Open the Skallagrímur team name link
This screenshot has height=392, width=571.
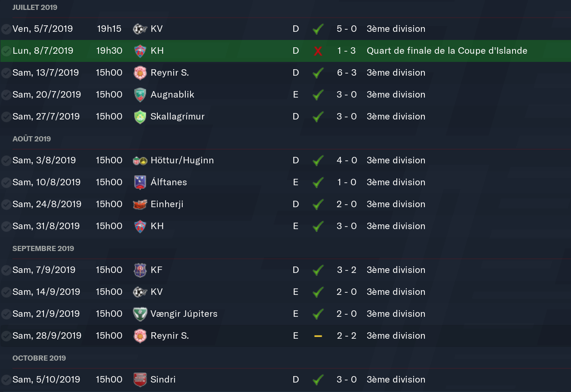(177, 116)
